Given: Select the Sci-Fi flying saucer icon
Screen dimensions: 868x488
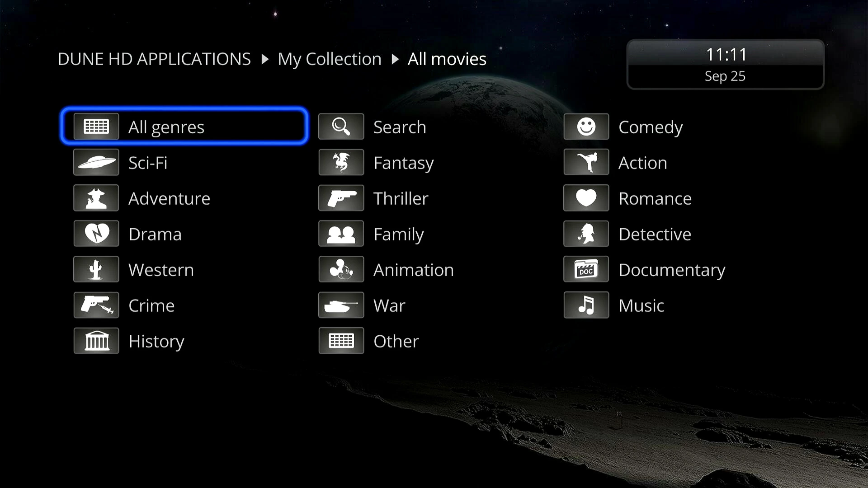Looking at the screenshot, I should pyautogui.click(x=96, y=162).
